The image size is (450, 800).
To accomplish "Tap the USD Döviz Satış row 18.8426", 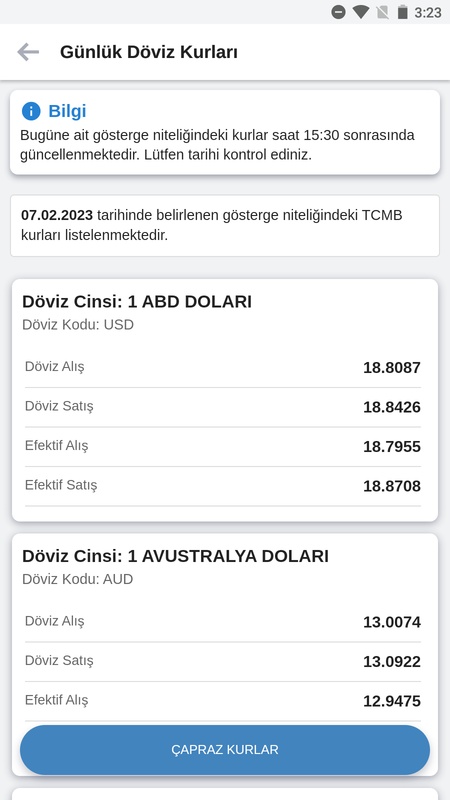I will [x=223, y=407].
